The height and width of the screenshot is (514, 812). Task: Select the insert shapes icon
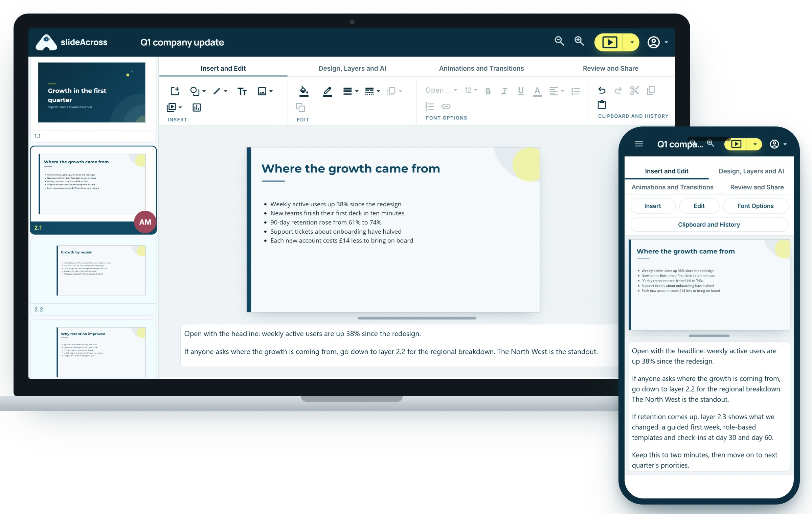[195, 91]
